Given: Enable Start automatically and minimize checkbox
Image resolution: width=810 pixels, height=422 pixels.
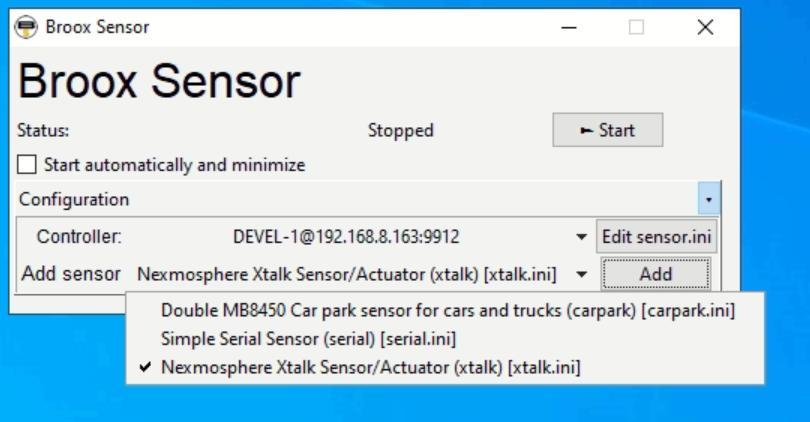Looking at the screenshot, I should [27, 165].
